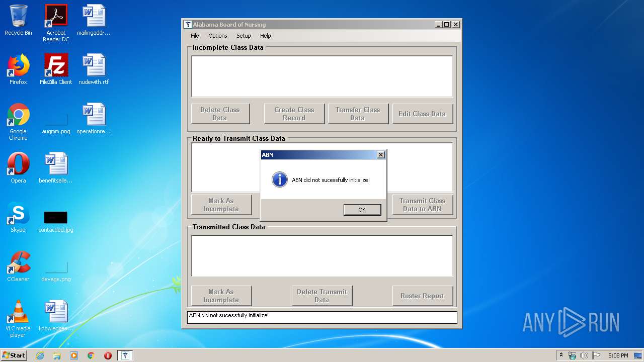Select devage.png file icon

(x=56, y=270)
